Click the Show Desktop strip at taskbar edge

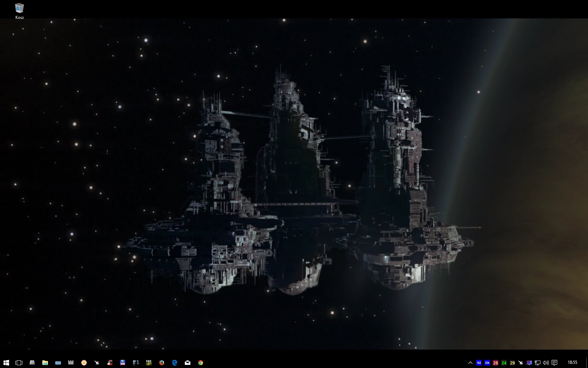pos(587,363)
